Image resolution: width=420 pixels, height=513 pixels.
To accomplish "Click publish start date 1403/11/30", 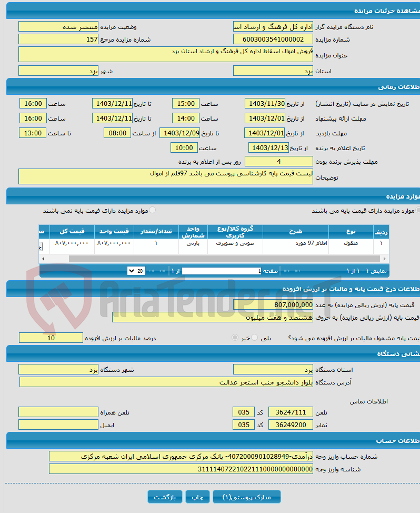I will coord(265,104).
